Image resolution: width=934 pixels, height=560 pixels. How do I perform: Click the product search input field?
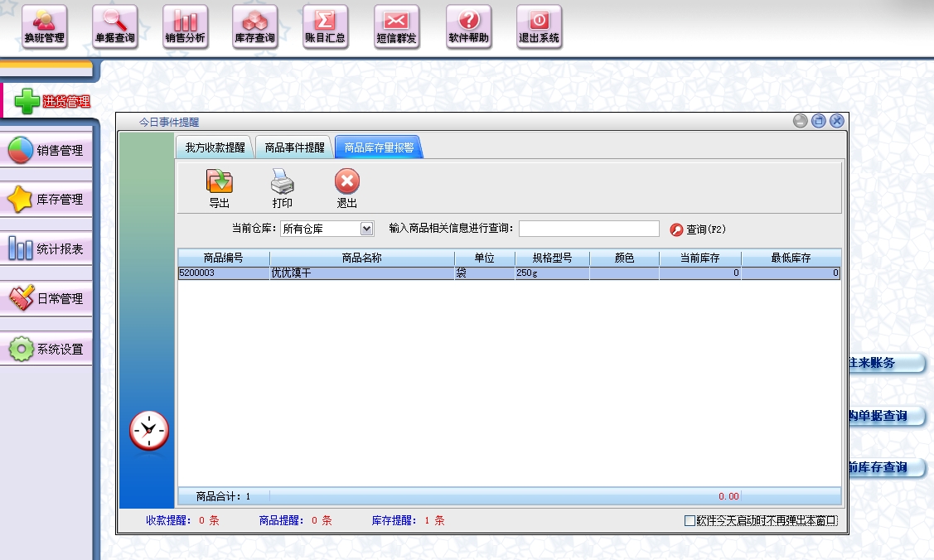(x=588, y=229)
